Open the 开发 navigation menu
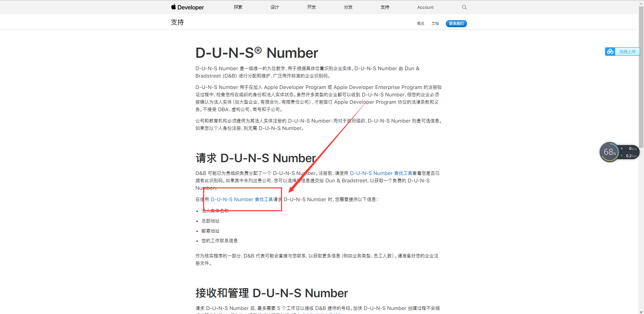The image size is (644, 314). [x=312, y=7]
